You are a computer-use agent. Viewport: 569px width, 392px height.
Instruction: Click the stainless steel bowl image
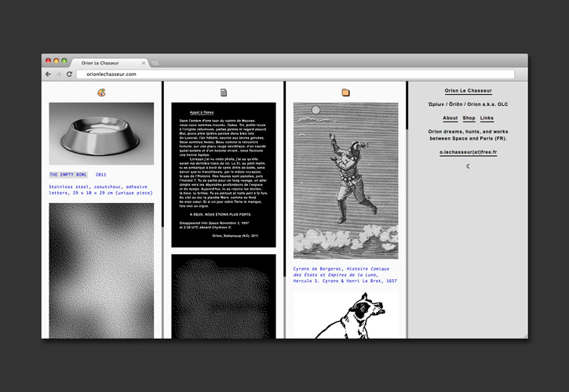tap(101, 134)
